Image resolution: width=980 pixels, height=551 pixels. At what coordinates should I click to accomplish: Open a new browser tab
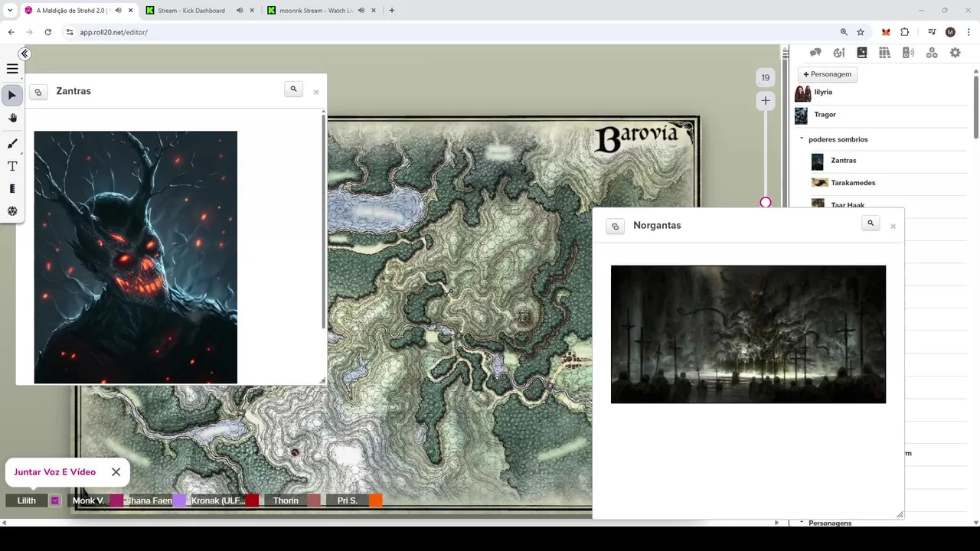[391, 11]
